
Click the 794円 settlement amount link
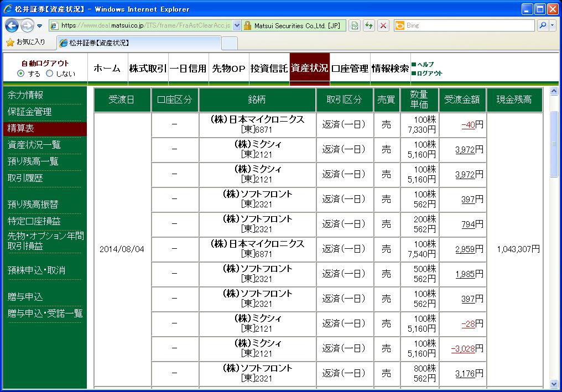coord(469,224)
